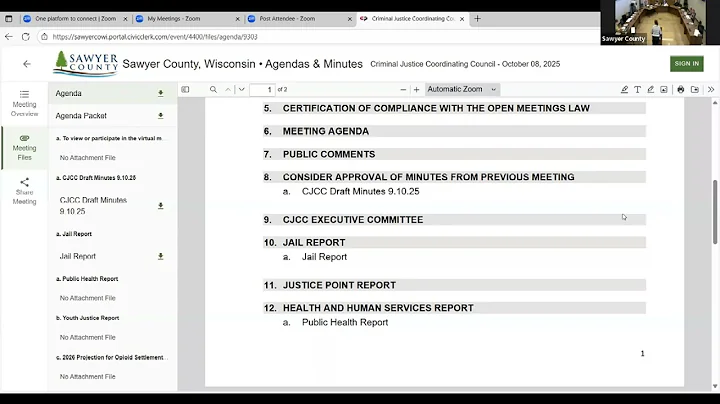The image size is (720, 404).
Task: Click 'PUBLIC COMMENTS' agenda heading
Action: click(x=329, y=154)
